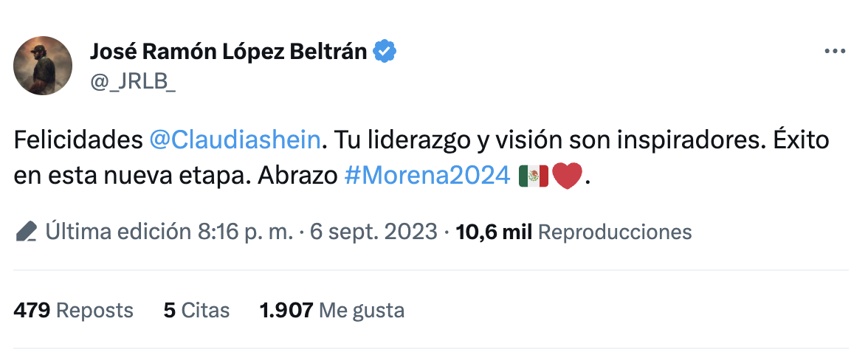
Task: View the 5 Citas quotes
Action: pos(196,310)
